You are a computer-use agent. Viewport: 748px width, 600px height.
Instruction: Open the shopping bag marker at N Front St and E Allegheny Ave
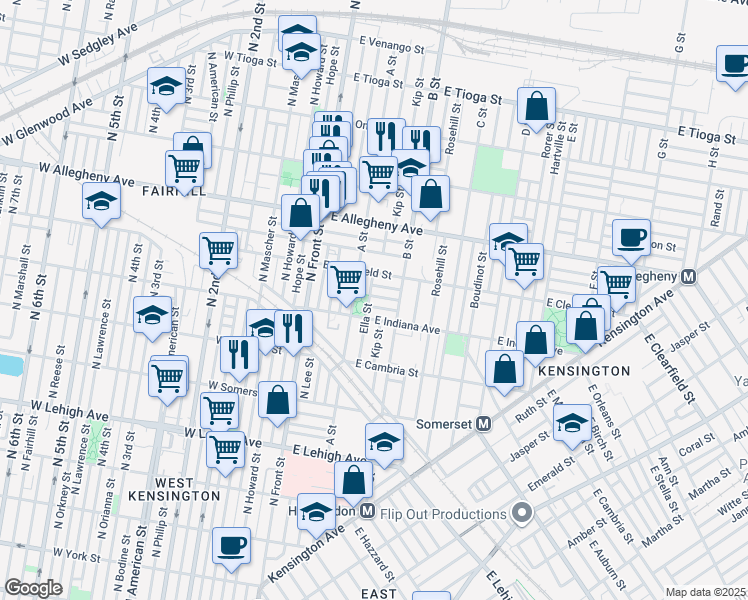[300, 214]
